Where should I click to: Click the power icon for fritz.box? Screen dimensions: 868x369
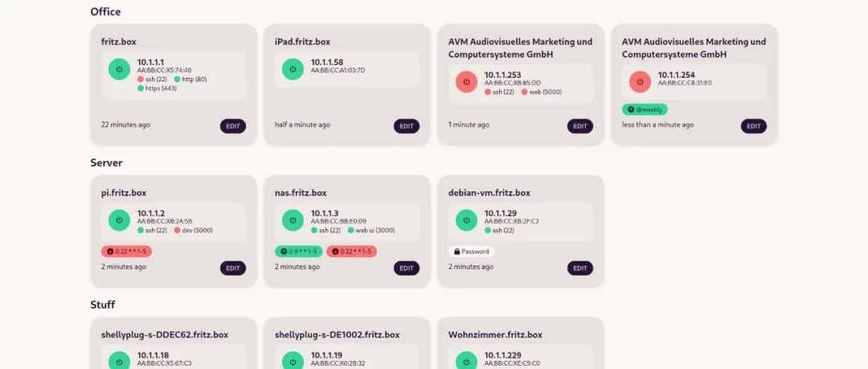pos(119,69)
